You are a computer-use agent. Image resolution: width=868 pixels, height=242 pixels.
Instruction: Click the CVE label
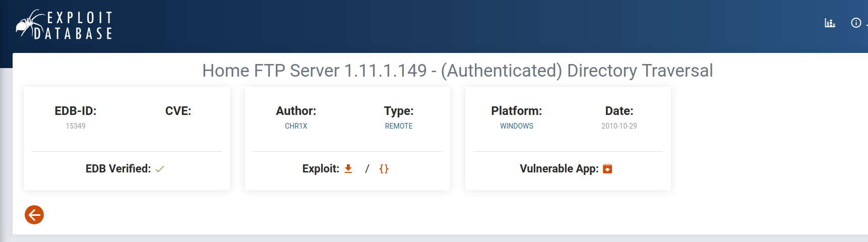coord(178,111)
